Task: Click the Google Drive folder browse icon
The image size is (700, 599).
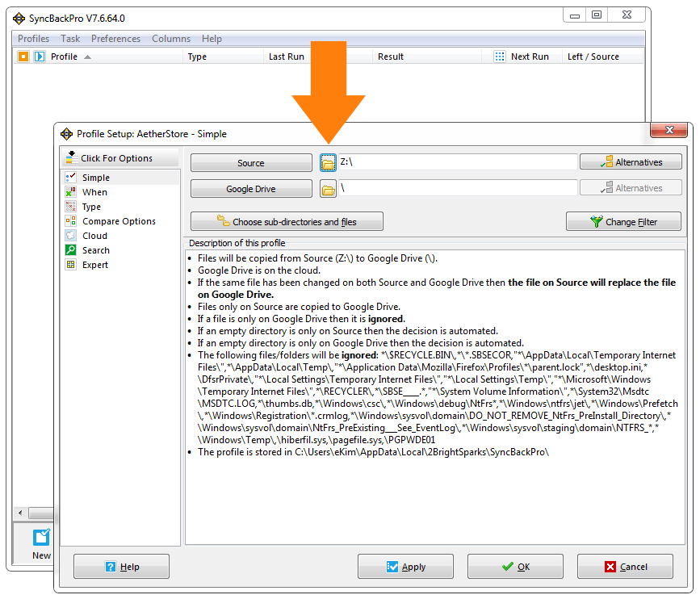Action: pyautogui.click(x=328, y=189)
